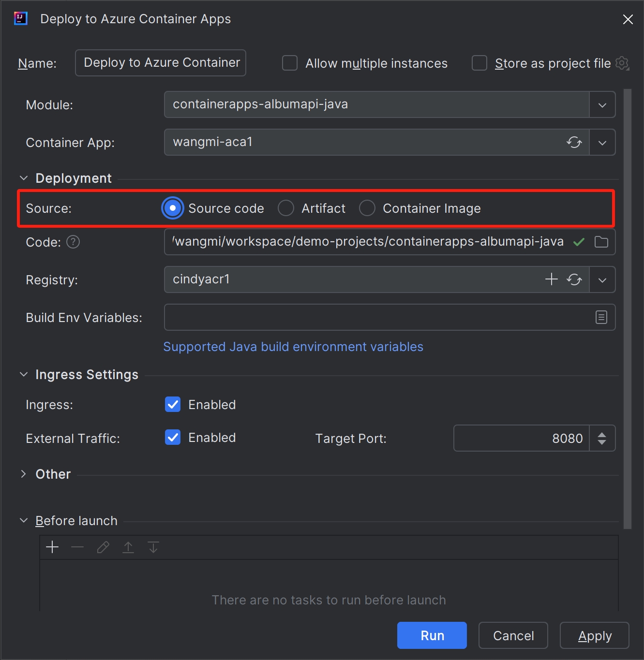Add a before launch task
644x660 pixels.
coord(52,547)
